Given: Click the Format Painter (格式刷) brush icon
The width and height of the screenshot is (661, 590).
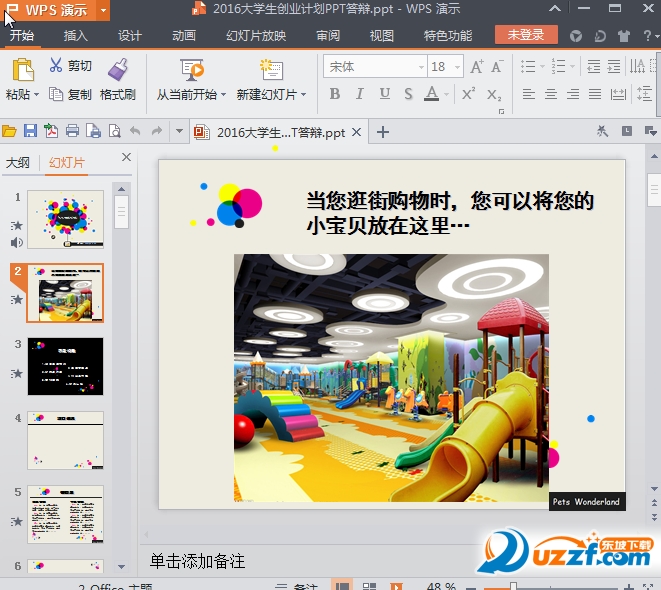Looking at the screenshot, I should (118, 69).
